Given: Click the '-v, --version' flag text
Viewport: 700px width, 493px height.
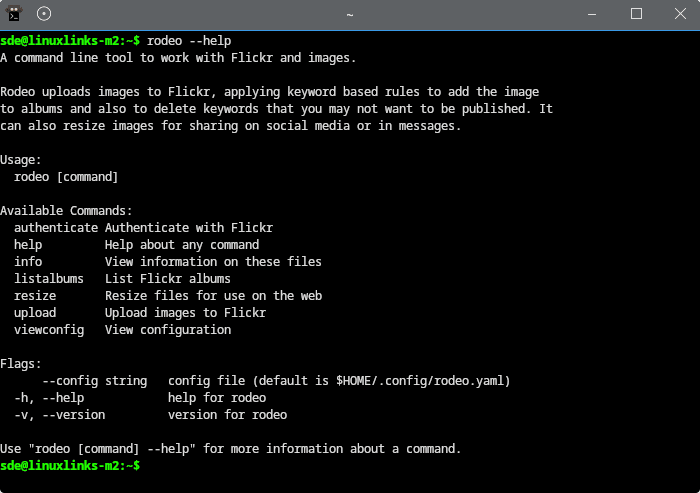Looking at the screenshot, I should pyautogui.click(x=59, y=415).
